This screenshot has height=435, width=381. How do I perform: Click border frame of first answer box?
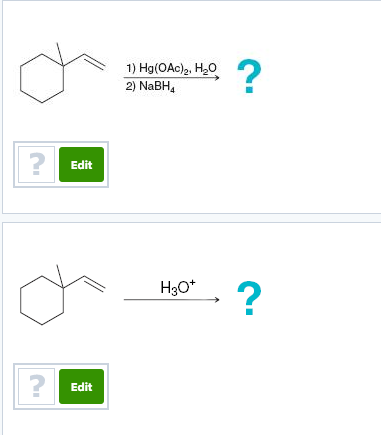(61, 143)
